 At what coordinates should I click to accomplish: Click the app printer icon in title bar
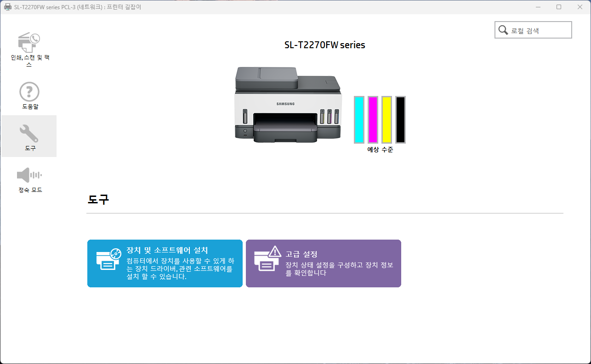pyautogui.click(x=7, y=7)
